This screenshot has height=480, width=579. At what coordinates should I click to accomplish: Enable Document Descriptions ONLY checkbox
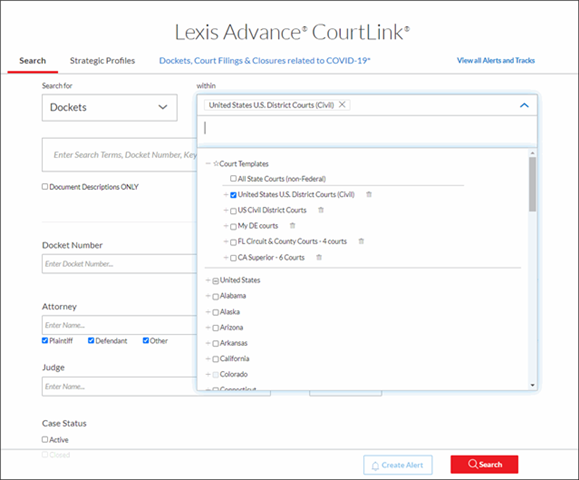(45, 186)
